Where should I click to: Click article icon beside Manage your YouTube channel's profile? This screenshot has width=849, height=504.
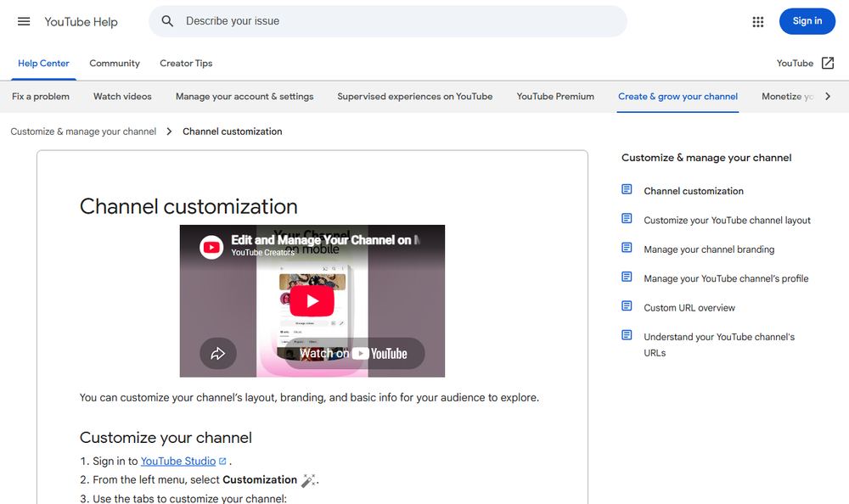tap(627, 277)
